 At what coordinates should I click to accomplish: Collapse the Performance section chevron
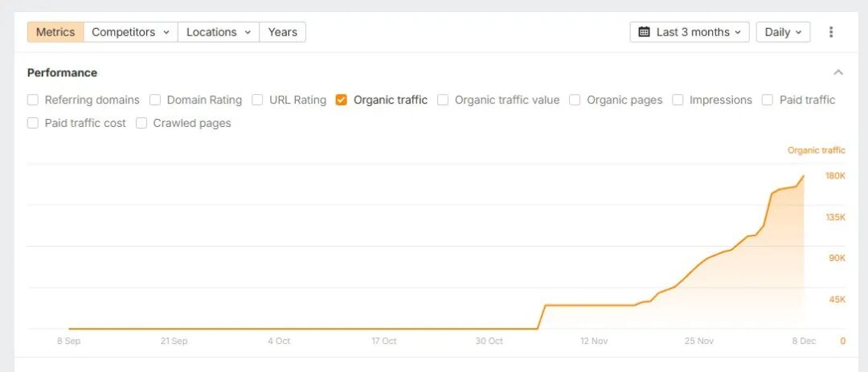838,72
